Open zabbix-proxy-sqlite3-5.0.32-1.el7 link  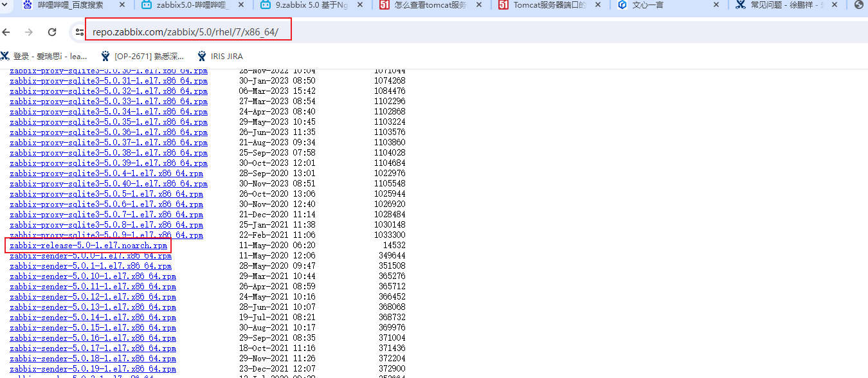coord(109,91)
